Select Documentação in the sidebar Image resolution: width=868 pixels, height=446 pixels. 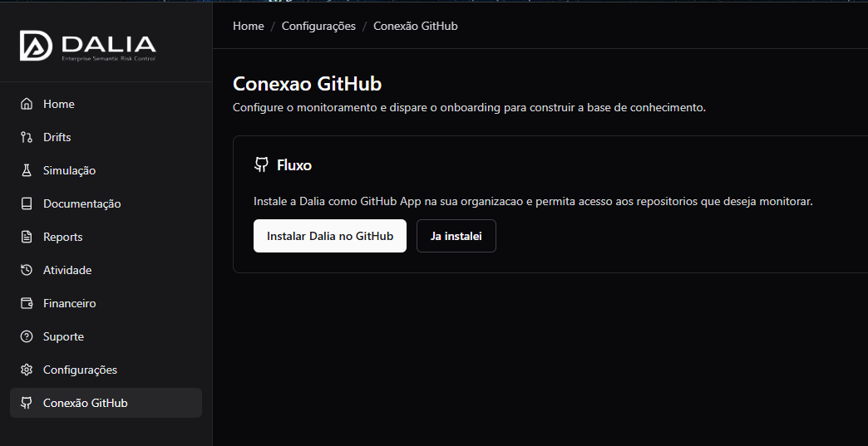pos(106,203)
